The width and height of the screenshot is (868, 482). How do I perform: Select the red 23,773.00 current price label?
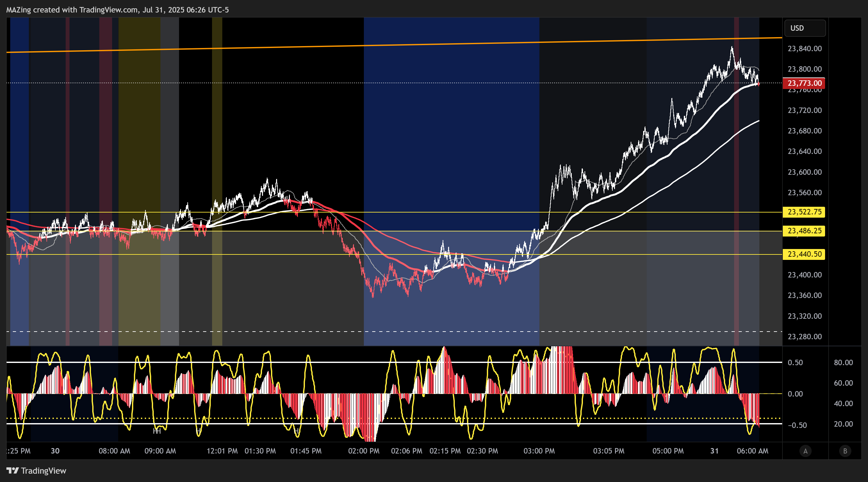coord(804,83)
